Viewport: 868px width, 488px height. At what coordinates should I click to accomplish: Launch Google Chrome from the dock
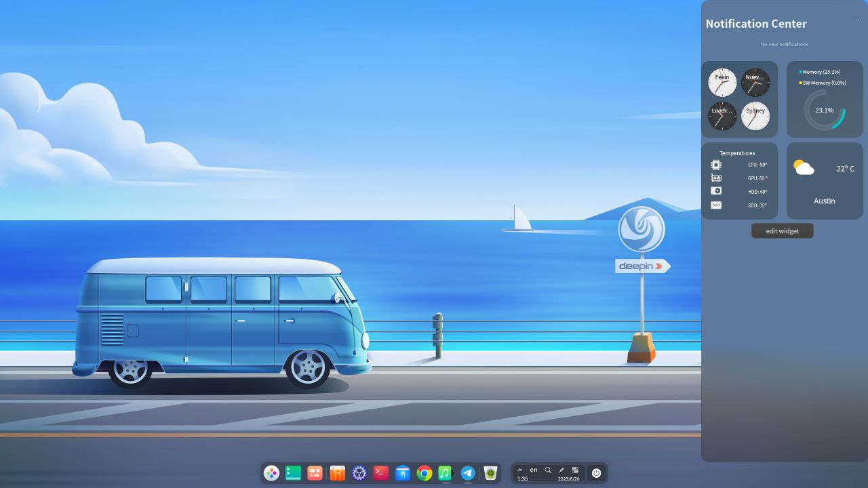pyautogui.click(x=425, y=473)
